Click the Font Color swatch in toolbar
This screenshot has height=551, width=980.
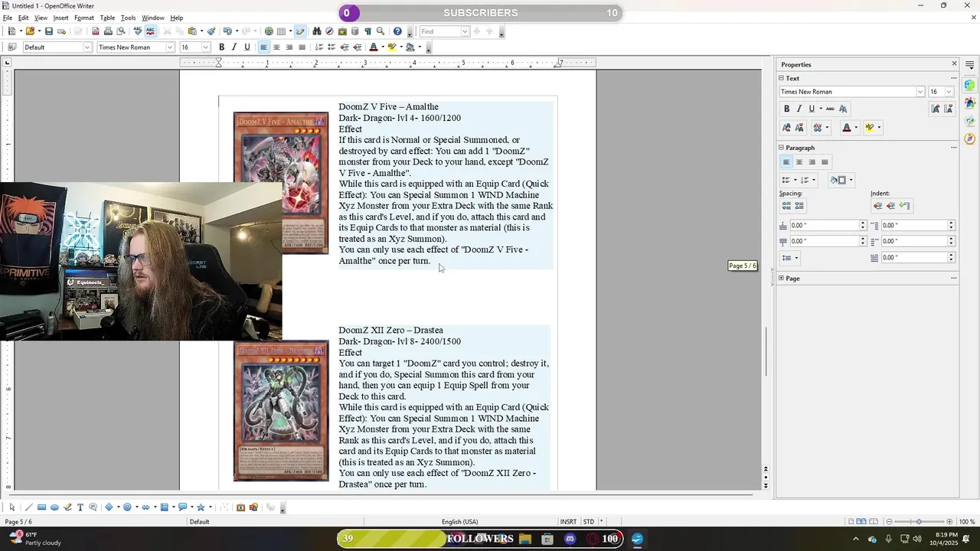tap(374, 47)
